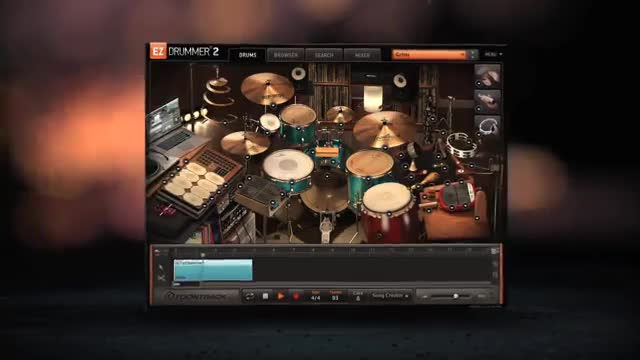Edit the tempo value 93
Image resolution: width=640 pixels, height=360 pixels.
point(335,298)
